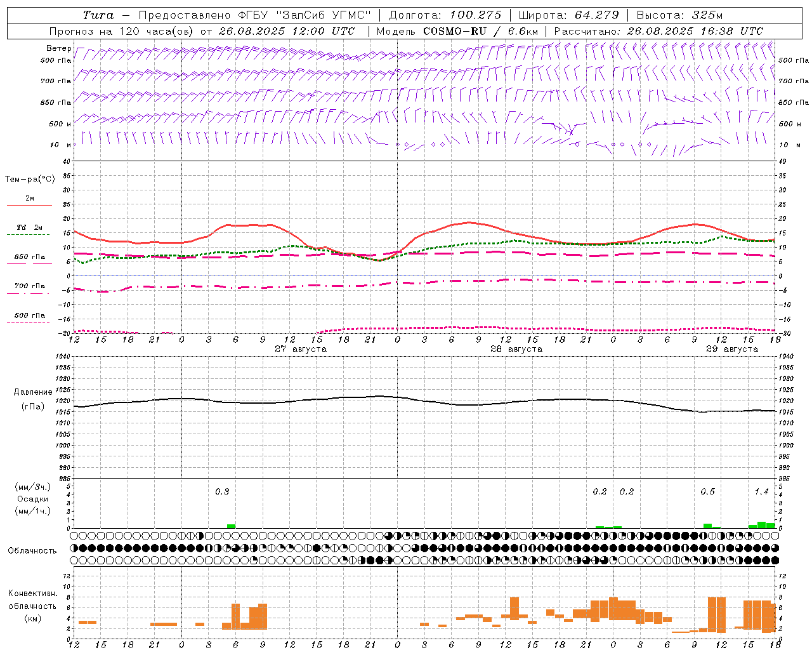Click the "29 августа" date label
The width and height of the screenshot is (812, 650).
coord(732,349)
